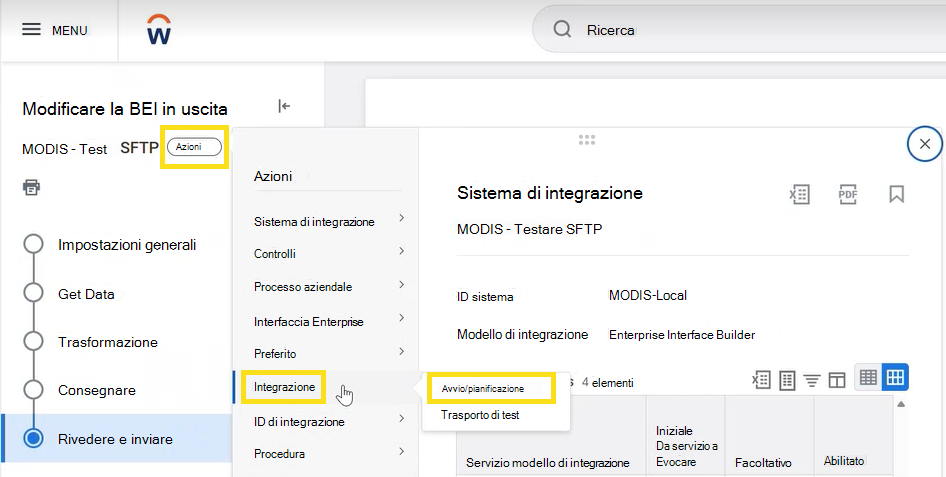946x477 pixels.
Task: Bookmark this integration system
Action: (x=897, y=194)
